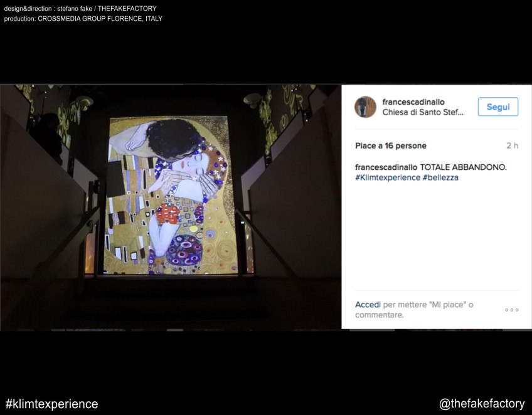
Task: Open francescadinallo username in post header
Action: (413, 102)
